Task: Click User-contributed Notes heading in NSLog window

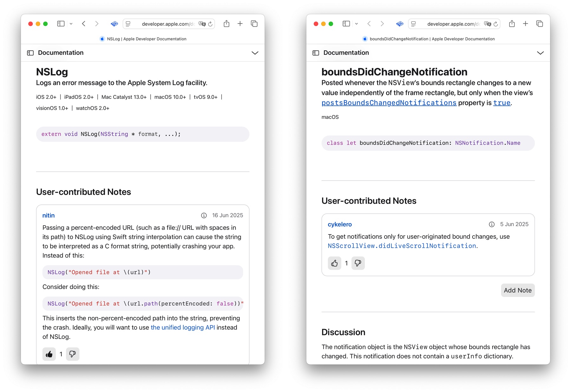Action: [x=83, y=192]
